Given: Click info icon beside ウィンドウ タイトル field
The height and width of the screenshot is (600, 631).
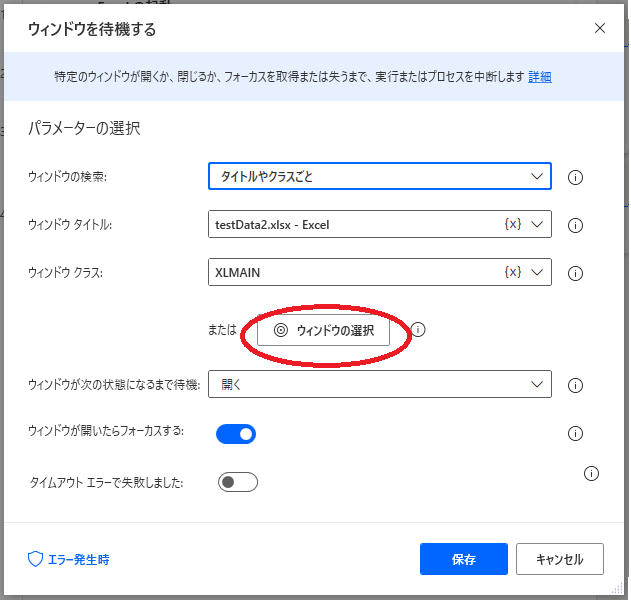Looking at the screenshot, I should [575, 225].
